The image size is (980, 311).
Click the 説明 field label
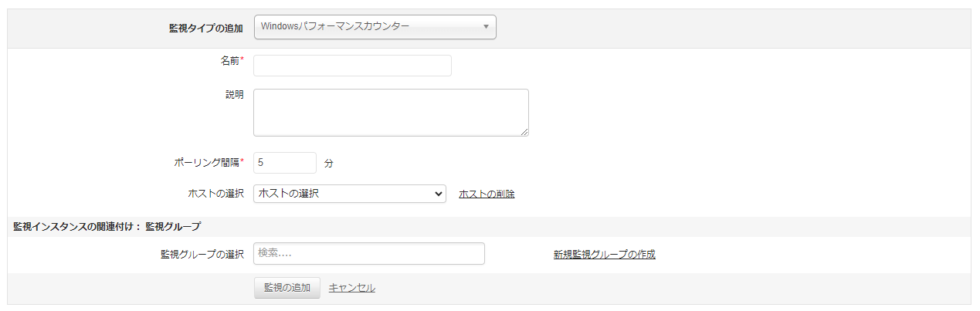click(x=234, y=95)
